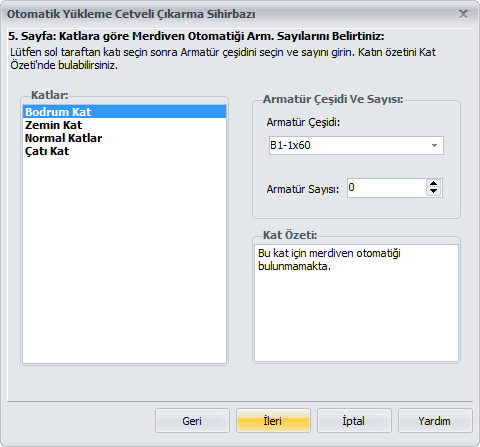Focus the Armatür Sayısı number field
The height and width of the screenshot is (447, 480).
tap(387, 188)
